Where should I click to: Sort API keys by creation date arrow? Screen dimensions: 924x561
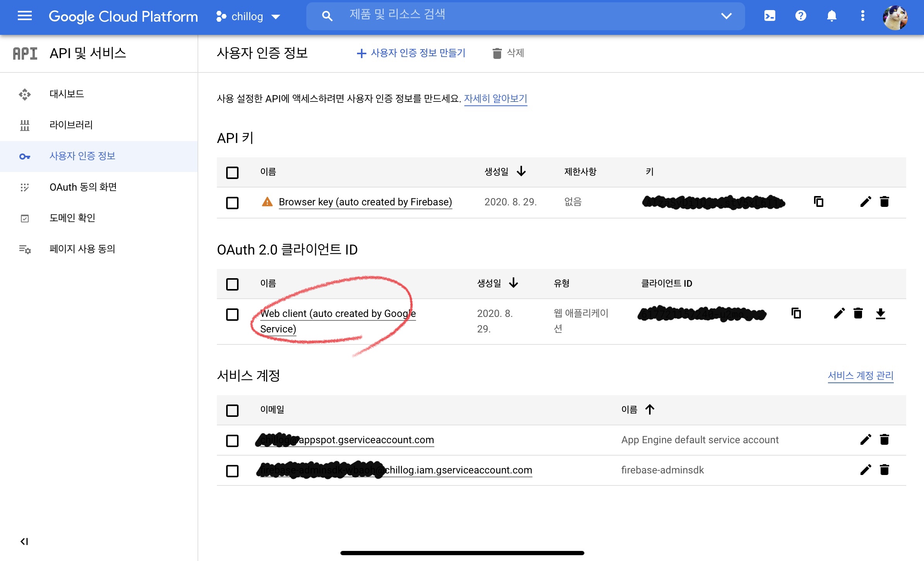click(521, 171)
